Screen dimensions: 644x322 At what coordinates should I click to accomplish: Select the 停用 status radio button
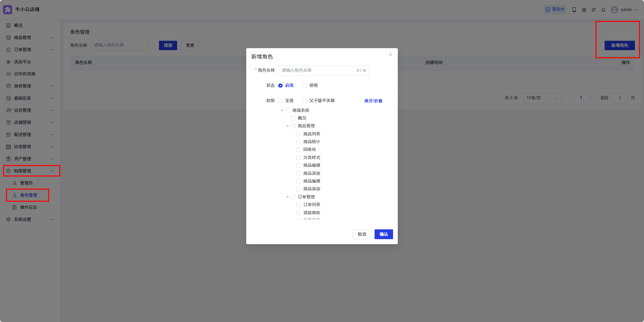click(x=304, y=86)
